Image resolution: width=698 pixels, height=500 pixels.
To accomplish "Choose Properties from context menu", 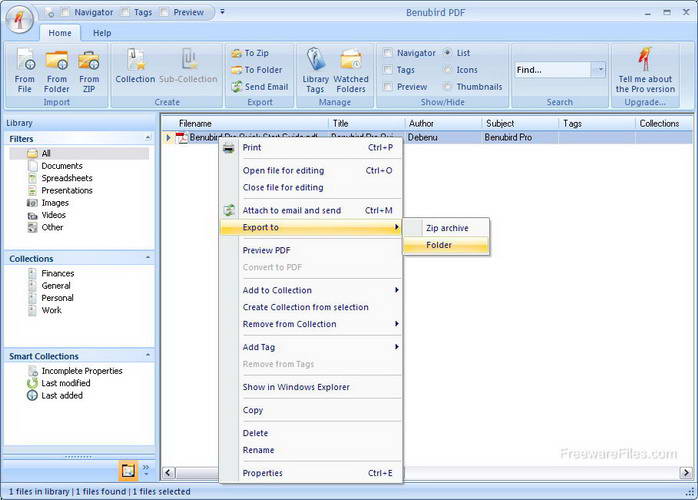I will tap(312, 473).
